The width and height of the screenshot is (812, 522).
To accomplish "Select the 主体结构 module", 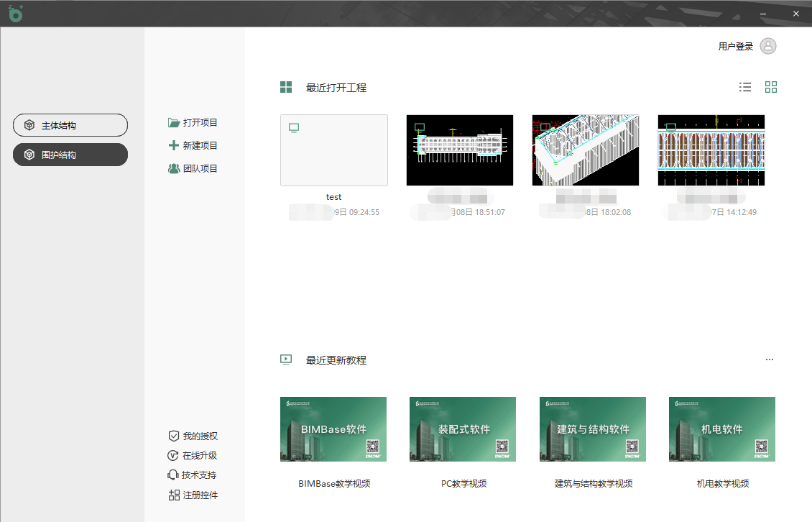I will coord(70,125).
